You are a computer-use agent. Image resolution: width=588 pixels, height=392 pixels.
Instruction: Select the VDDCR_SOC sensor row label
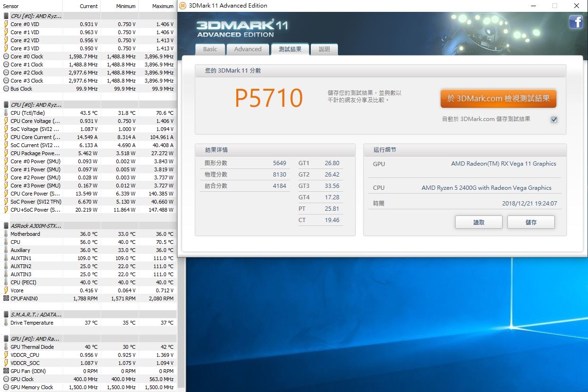tap(25, 363)
